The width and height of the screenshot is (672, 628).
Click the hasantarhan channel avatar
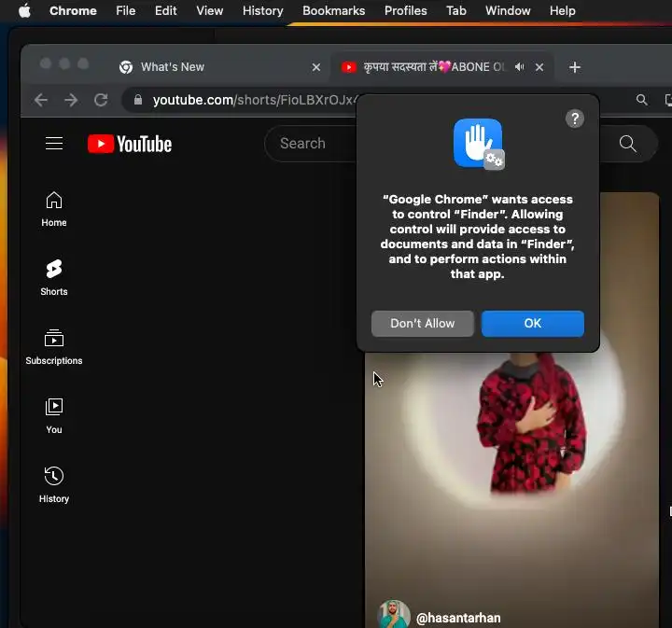394,615
